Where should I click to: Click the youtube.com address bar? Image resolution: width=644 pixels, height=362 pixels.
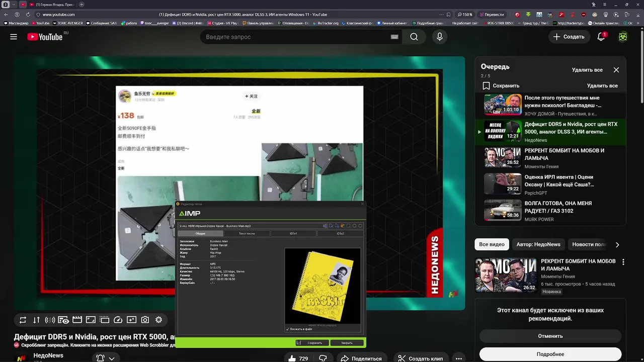coord(58,15)
